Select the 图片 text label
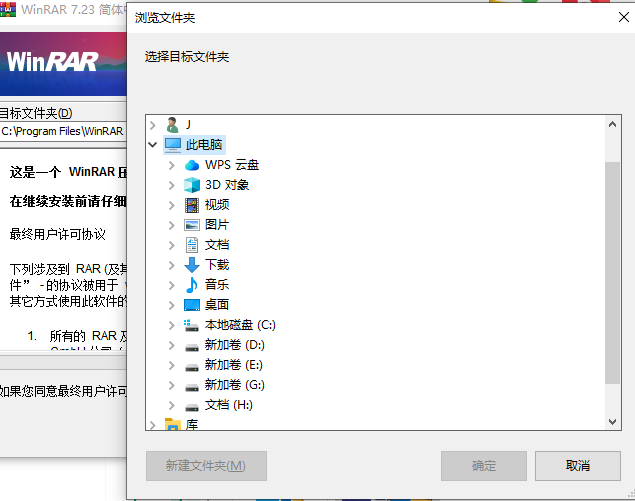The image size is (635, 501). pyautogui.click(x=217, y=225)
